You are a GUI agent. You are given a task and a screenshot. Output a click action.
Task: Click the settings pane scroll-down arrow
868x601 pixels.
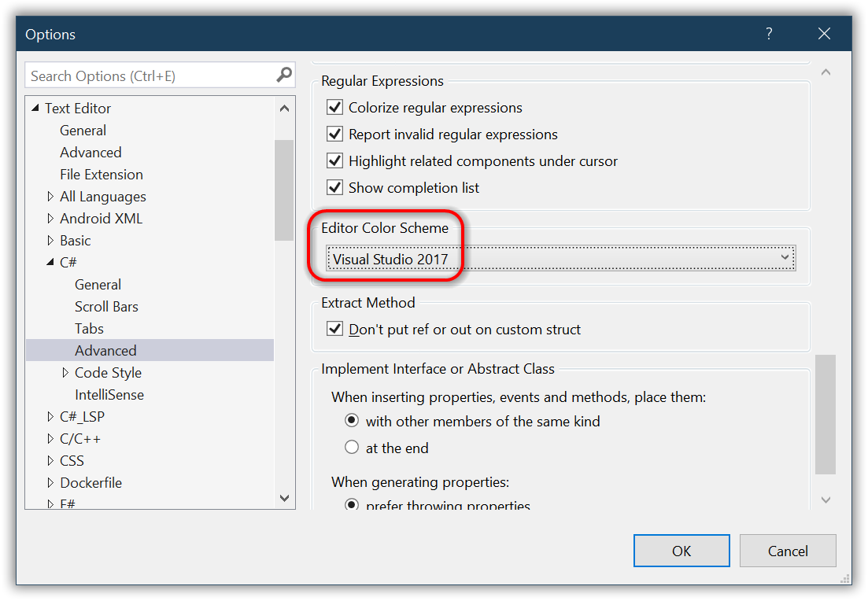click(826, 500)
